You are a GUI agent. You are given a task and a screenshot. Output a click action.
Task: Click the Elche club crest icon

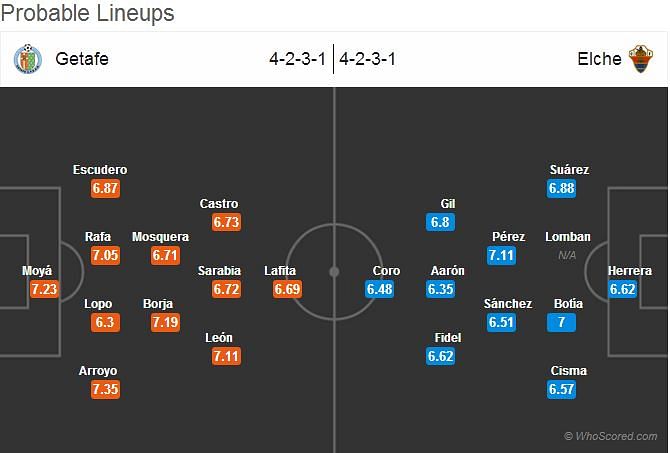pos(640,59)
